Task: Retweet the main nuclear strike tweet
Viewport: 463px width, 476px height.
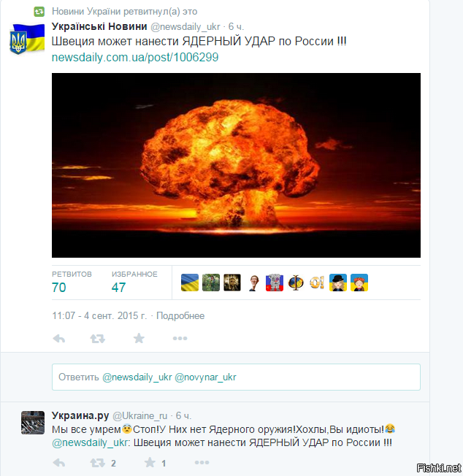Action: click(97, 338)
